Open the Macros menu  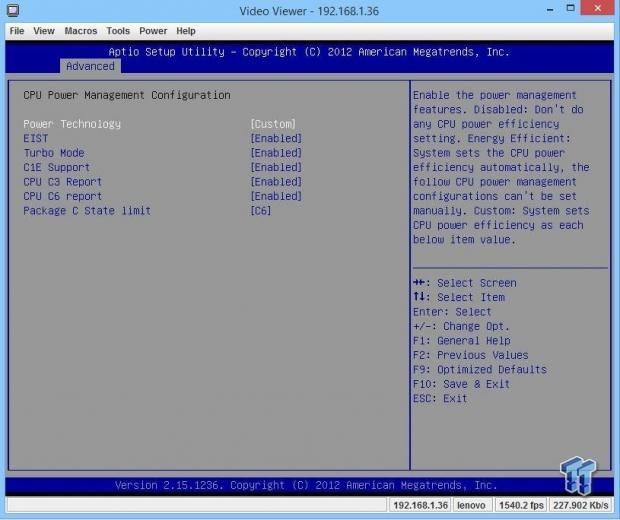pyautogui.click(x=81, y=31)
